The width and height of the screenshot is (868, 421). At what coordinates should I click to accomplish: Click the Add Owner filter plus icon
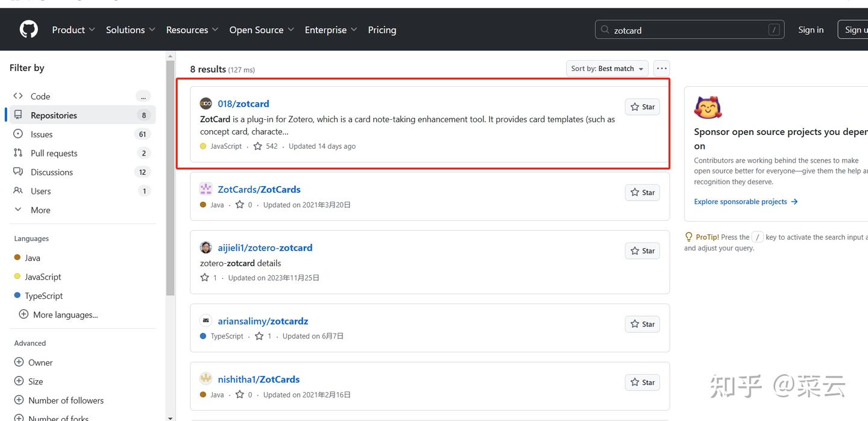pyautogui.click(x=19, y=363)
